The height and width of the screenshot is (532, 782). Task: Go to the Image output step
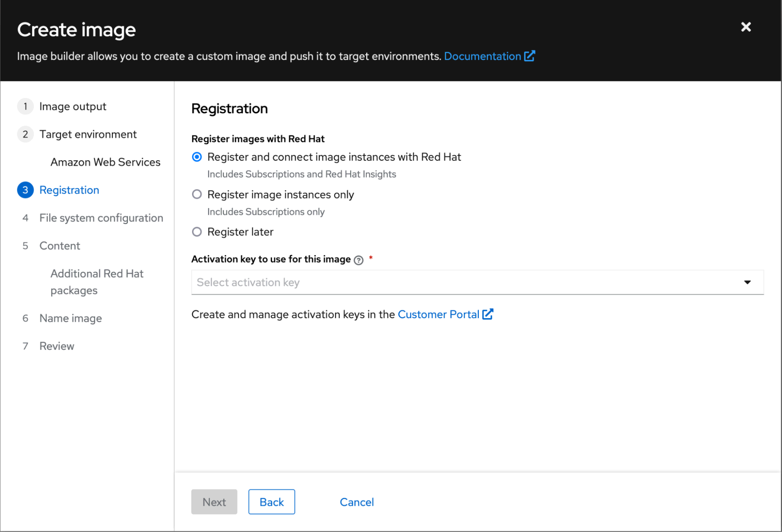click(73, 106)
